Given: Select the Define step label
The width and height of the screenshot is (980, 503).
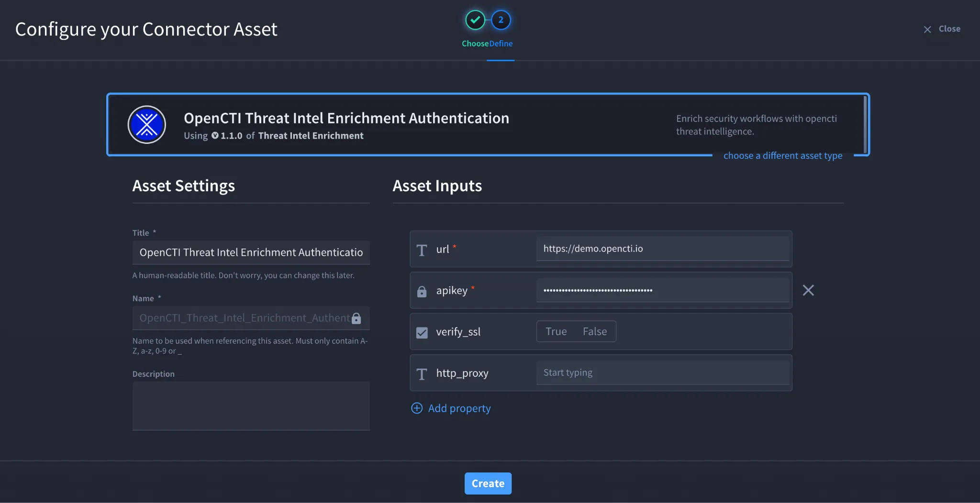Looking at the screenshot, I should 501,44.
